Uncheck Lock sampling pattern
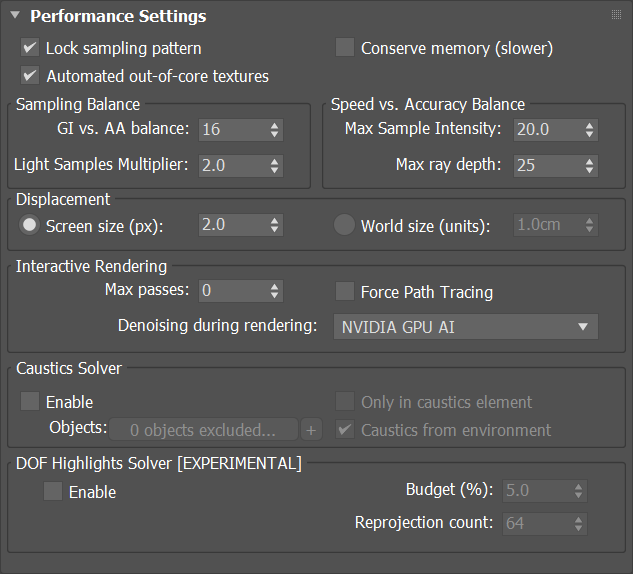This screenshot has width=633, height=574. click(30, 48)
